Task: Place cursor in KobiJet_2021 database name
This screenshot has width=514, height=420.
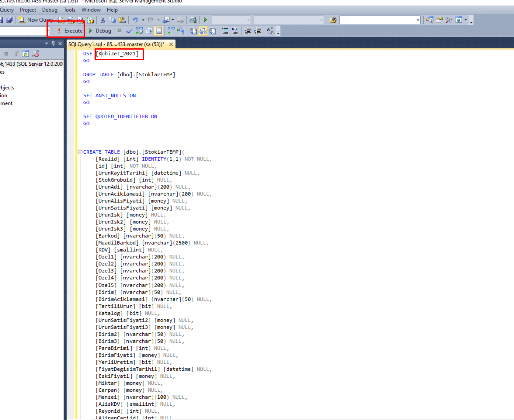Action: click(117, 53)
